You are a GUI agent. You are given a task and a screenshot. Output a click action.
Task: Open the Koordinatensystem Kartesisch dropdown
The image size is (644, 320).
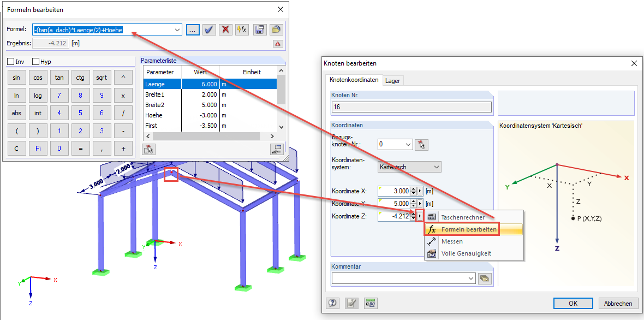click(437, 167)
